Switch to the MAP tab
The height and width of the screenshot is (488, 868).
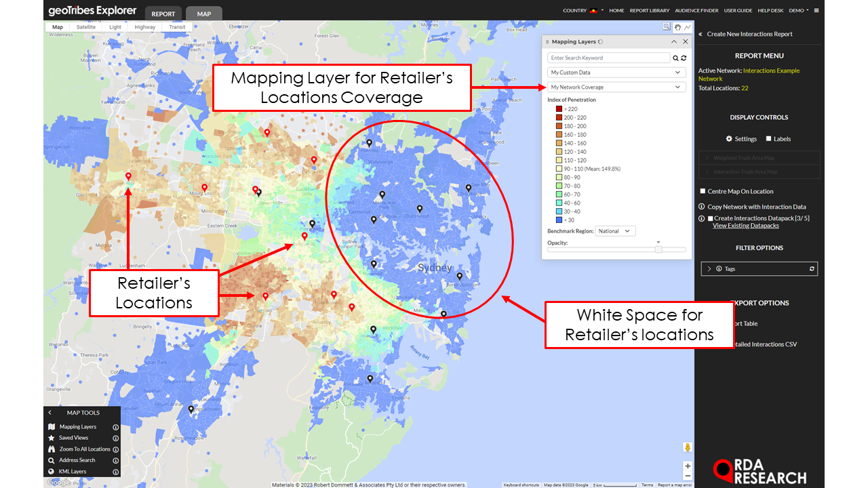click(x=203, y=14)
